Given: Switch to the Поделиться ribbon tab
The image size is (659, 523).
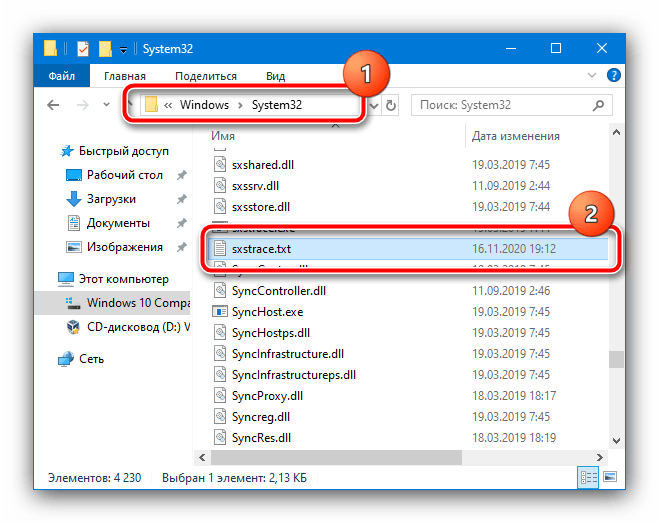Looking at the screenshot, I should coord(206,76).
